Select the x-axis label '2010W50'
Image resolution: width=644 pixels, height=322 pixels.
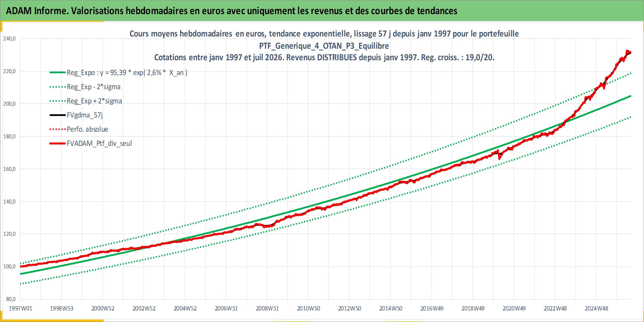click(308, 309)
